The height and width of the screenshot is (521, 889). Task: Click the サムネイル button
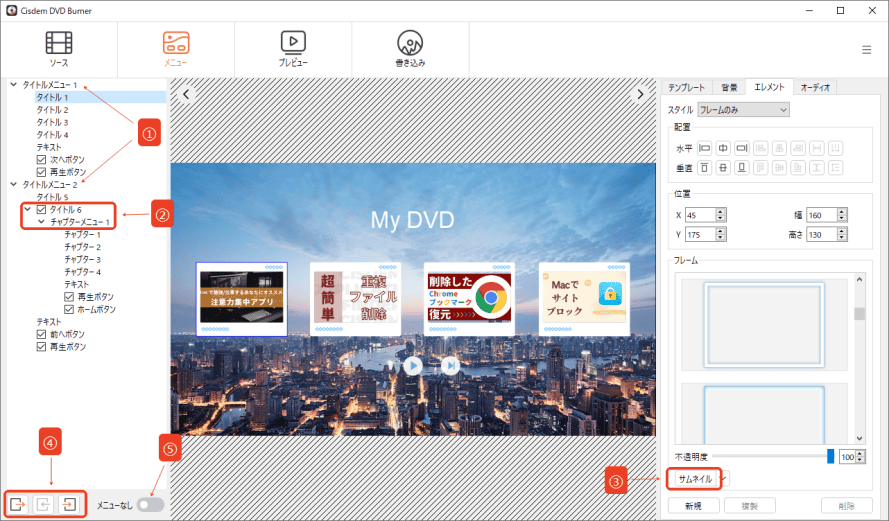[x=696, y=479]
